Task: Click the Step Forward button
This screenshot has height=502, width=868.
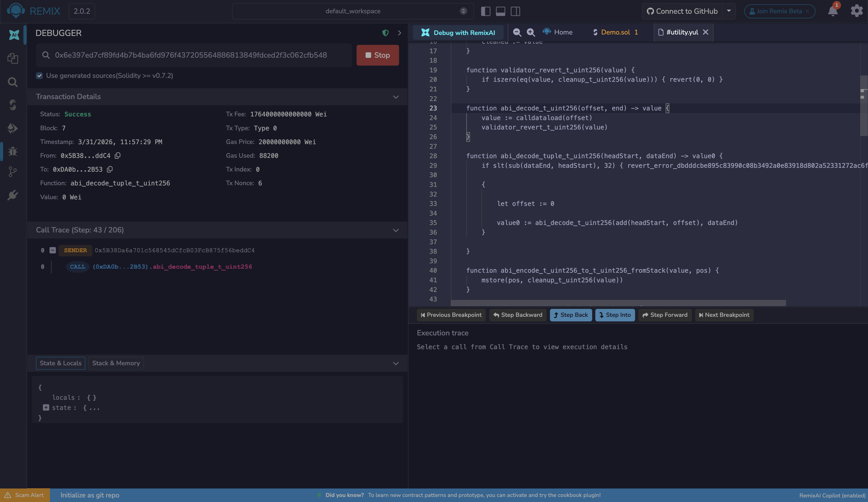Action: pyautogui.click(x=665, y=315)
